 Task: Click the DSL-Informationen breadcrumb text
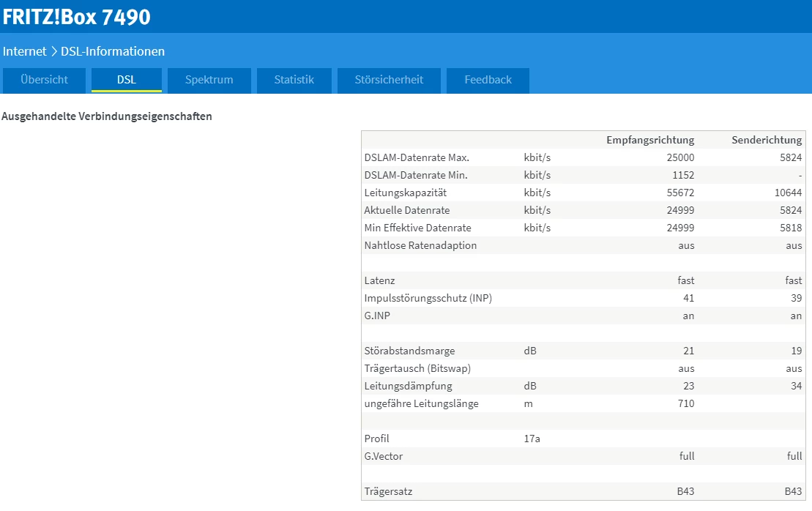[x=113, y=51]
